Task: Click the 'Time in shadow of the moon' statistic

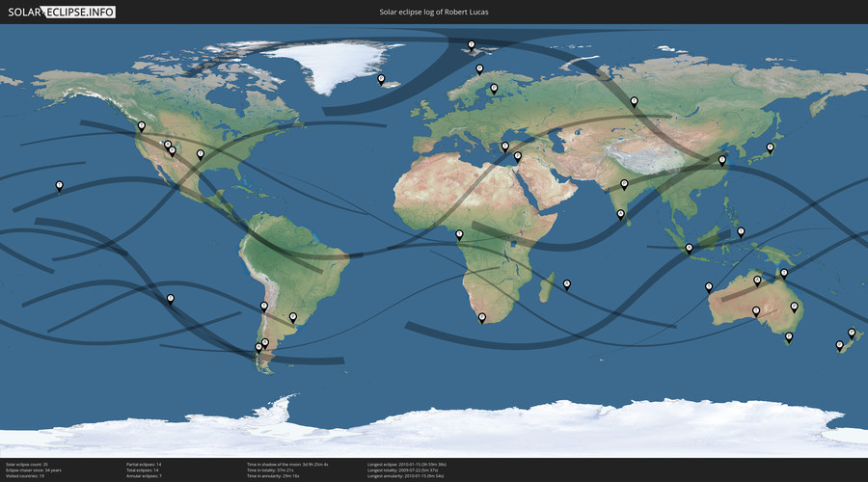Action: pos(287,464)
